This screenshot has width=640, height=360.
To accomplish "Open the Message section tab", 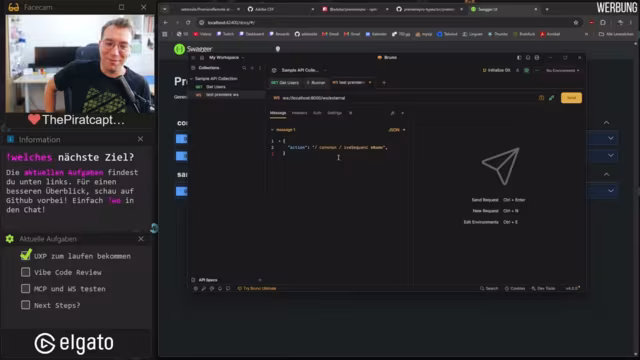I will coord(278,113).
